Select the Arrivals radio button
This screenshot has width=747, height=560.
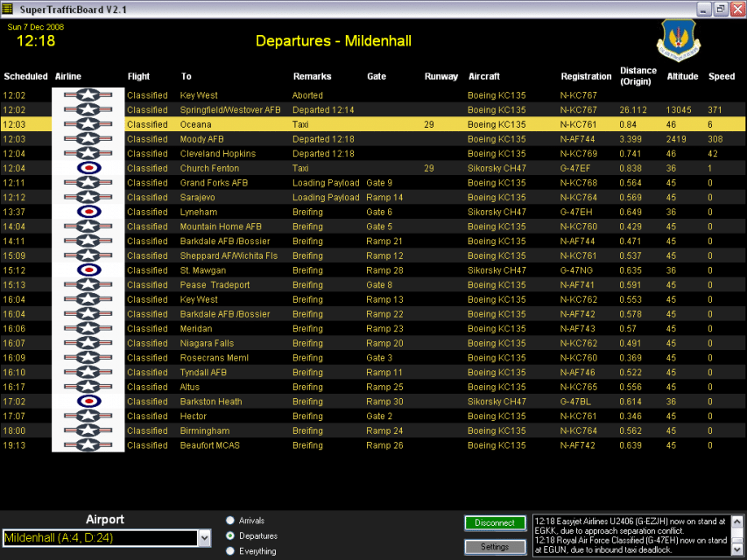tap(230, 521)
